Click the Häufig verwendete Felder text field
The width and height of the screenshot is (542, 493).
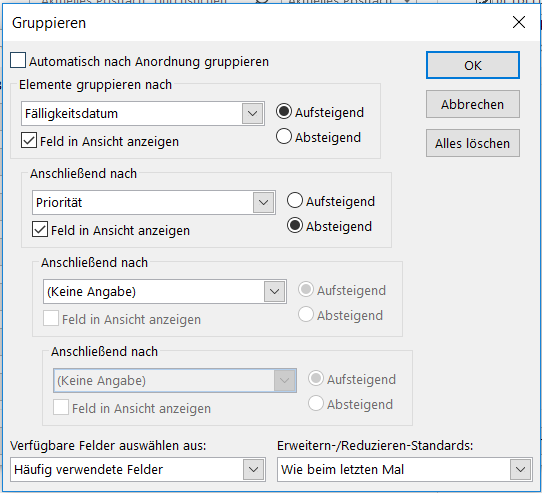(x=127, y=469)
